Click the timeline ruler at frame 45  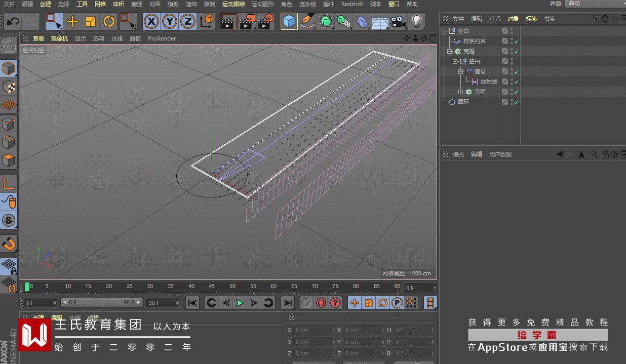tap(212, 287)
